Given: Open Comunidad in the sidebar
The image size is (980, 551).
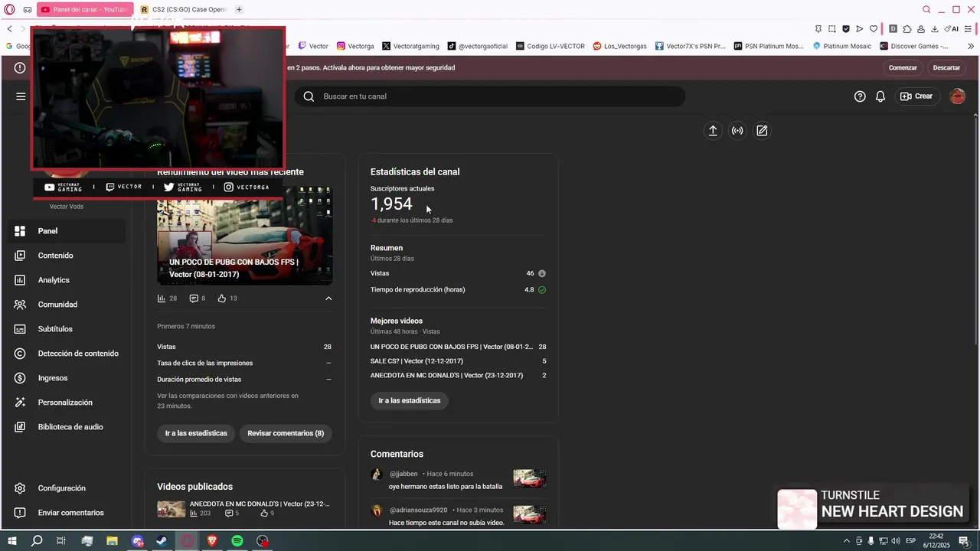Looking at the screenshot, I should click(x=67, y=305).
